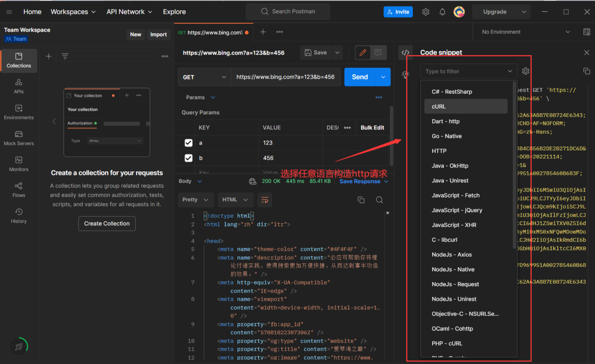Click the Import button
The width and height of the screenshot is (595, 364).
point(158,35)
